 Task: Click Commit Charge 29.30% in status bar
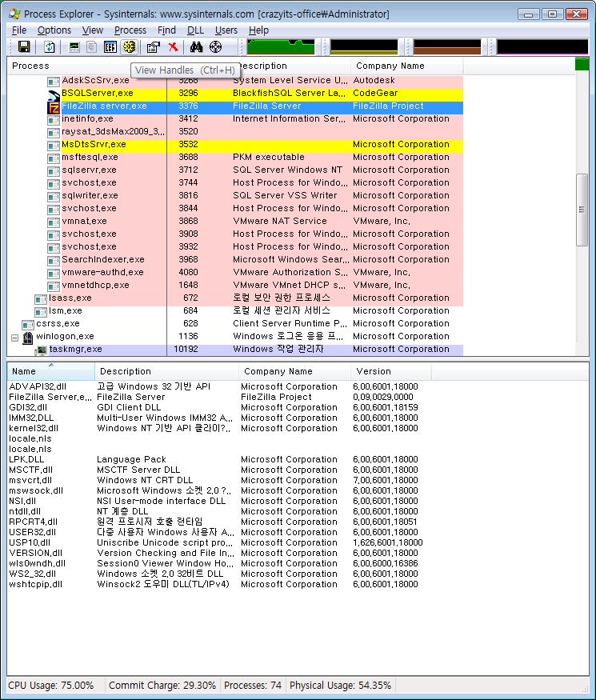click(x=162, y=686)
